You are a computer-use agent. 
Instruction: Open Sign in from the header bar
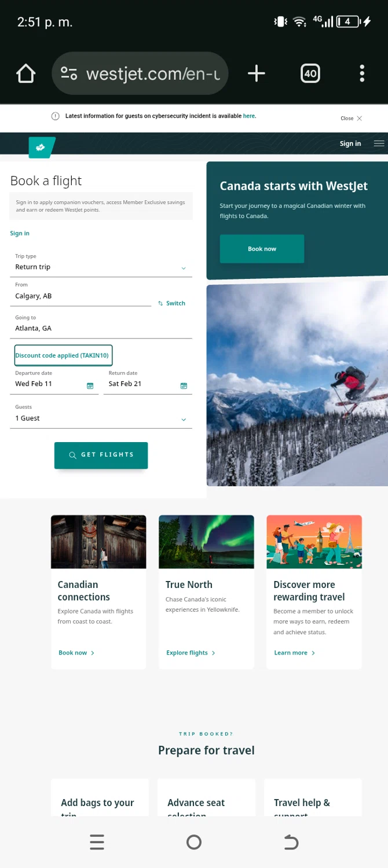pos(350,144)
